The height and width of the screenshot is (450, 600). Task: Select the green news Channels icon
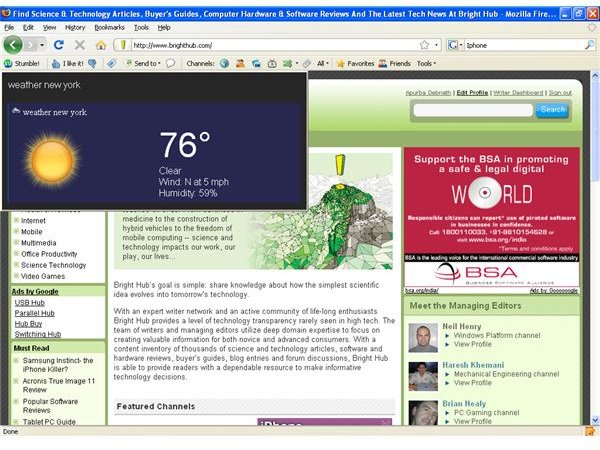[x=287, y=64]
